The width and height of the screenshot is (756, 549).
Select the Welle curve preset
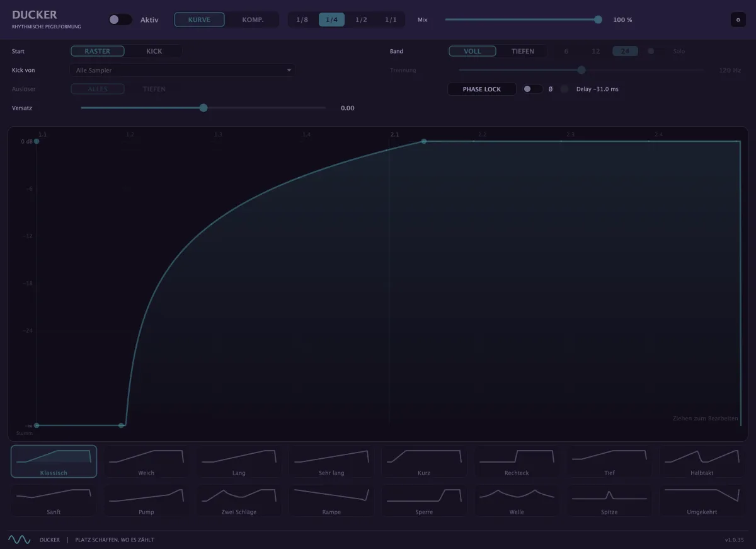(517, 500)
